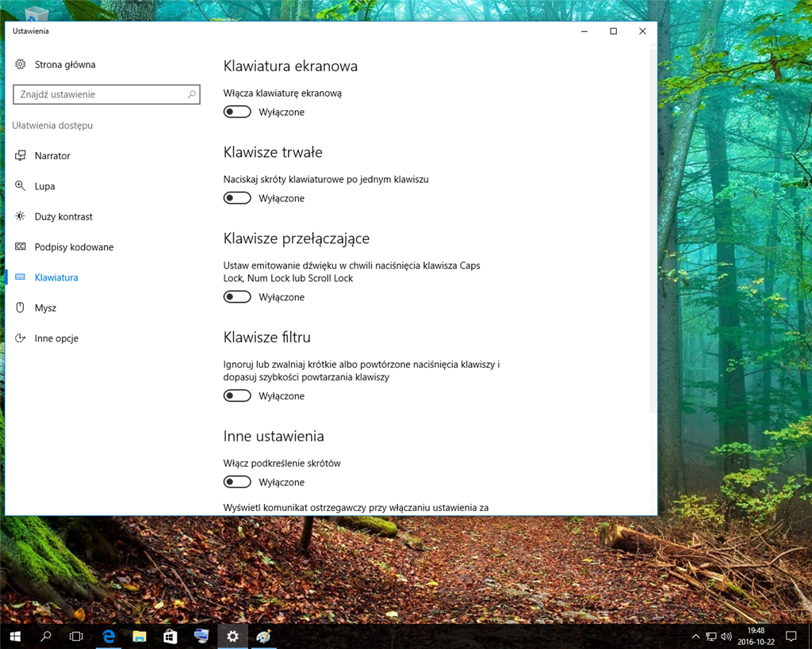
Task: Select Duży kontrast sun icon
Action: coord(20,216)
